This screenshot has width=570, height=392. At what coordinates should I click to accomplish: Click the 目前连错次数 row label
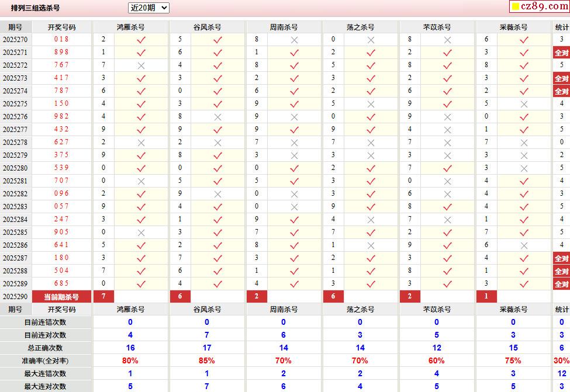pyautogui.click(x=45, y=322)
